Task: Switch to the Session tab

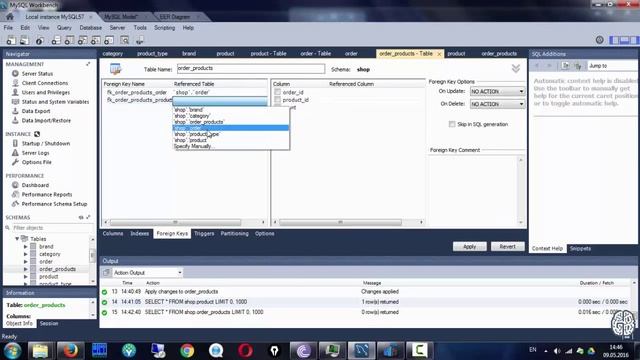Action: point(49,323)
